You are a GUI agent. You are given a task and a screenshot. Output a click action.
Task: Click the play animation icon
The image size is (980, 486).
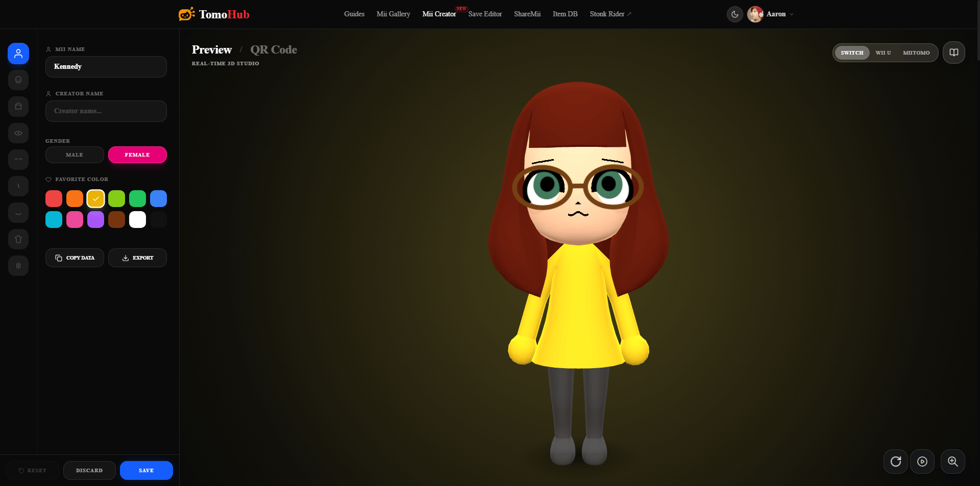point(922,462)
